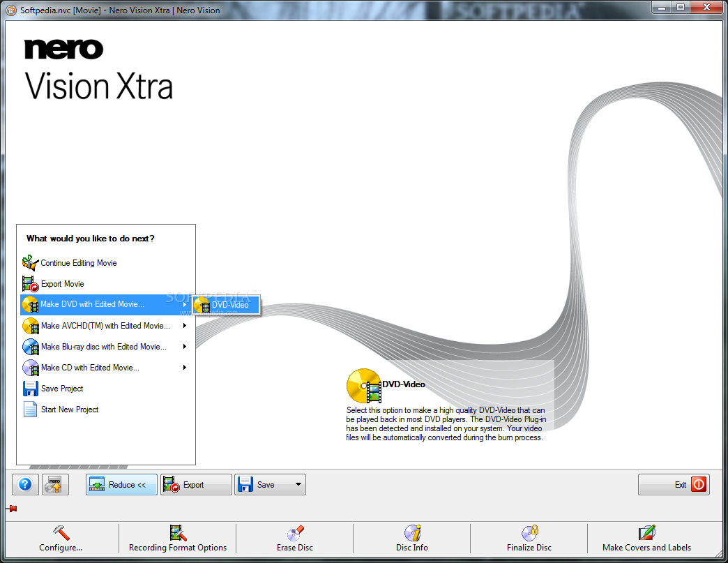Image resolution: width=728 pixels, height=563 pixels.
Task: Click the red power icon on Exit
Action: 698,484
